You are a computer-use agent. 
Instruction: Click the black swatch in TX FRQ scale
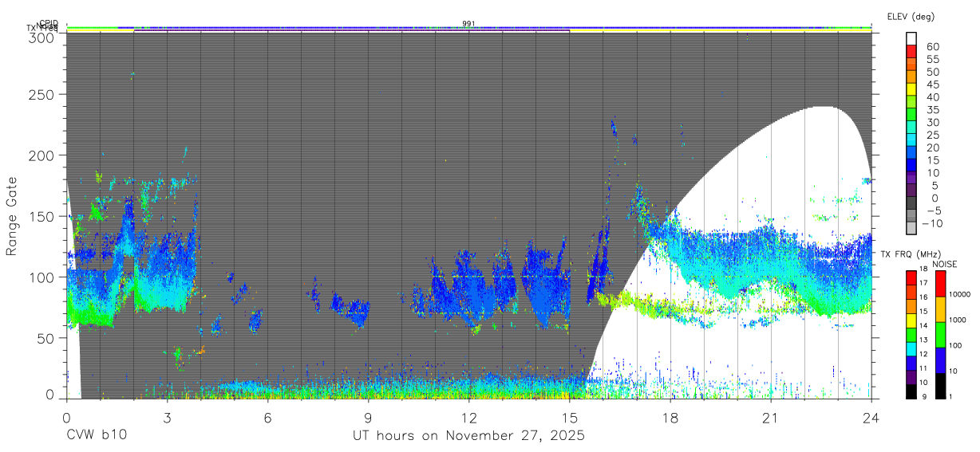pyautogui.click(x=911, y=391)
